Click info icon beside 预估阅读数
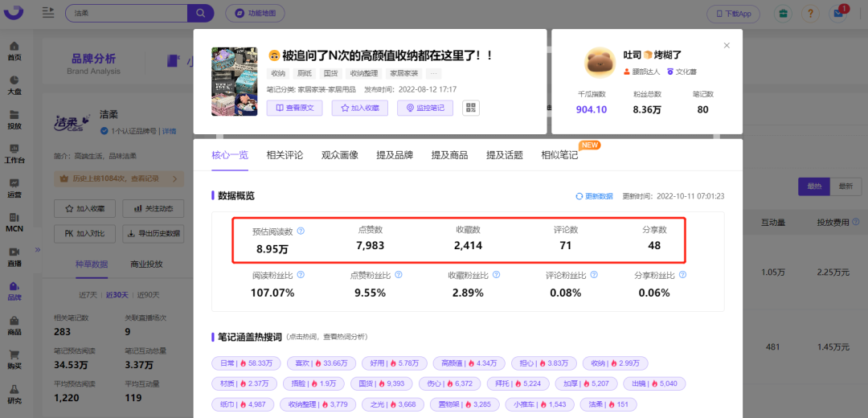The image size is (868, 418). 301,231
